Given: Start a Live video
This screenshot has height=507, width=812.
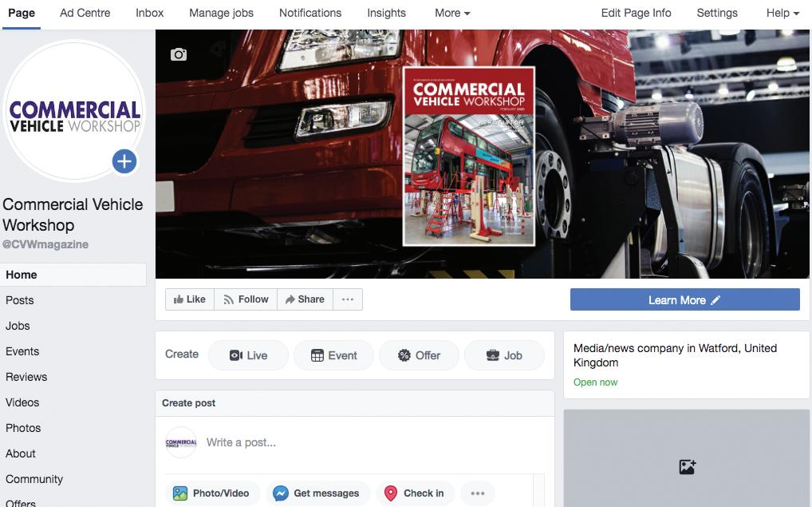Looking at the screenshot, I should pyautogui.click(x=249, y=355).
